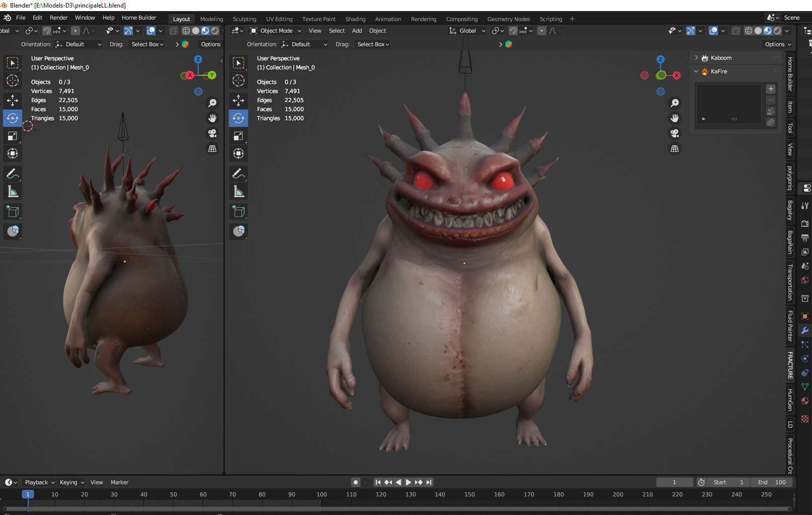
Task: Open the Render menu
Action: 58,18
